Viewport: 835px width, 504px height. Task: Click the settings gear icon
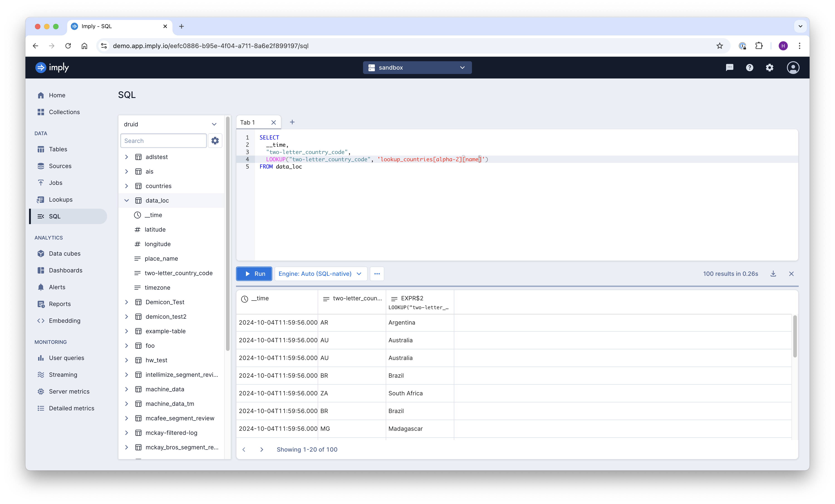(x=770, y=67)
